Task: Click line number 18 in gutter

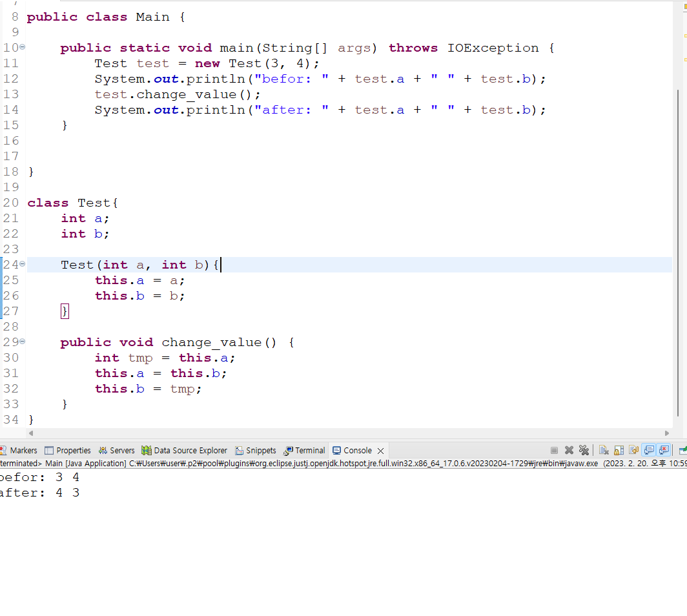Action: [11, 172]
